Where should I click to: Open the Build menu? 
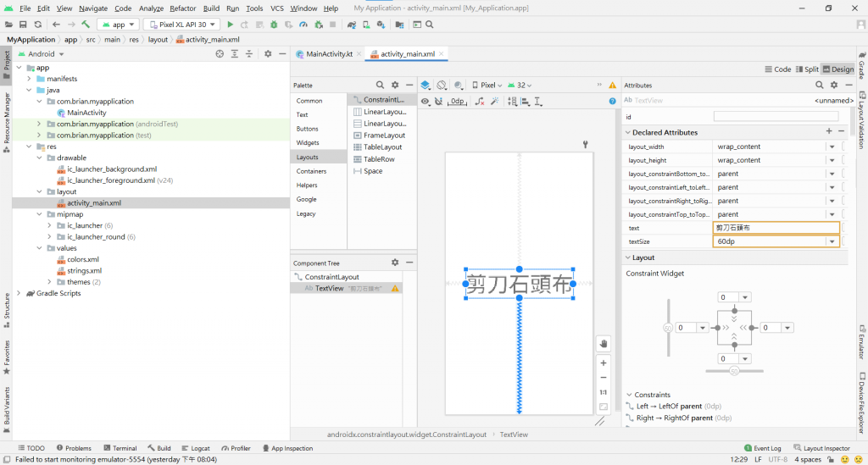(x=211, y=8)
